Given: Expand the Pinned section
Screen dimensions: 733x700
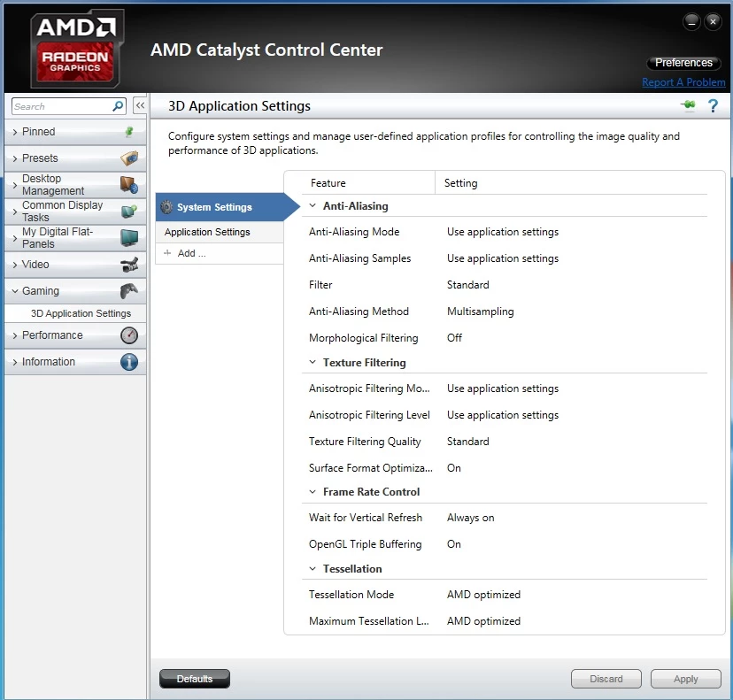Looking at the screenshot, I should coord(15,132).
